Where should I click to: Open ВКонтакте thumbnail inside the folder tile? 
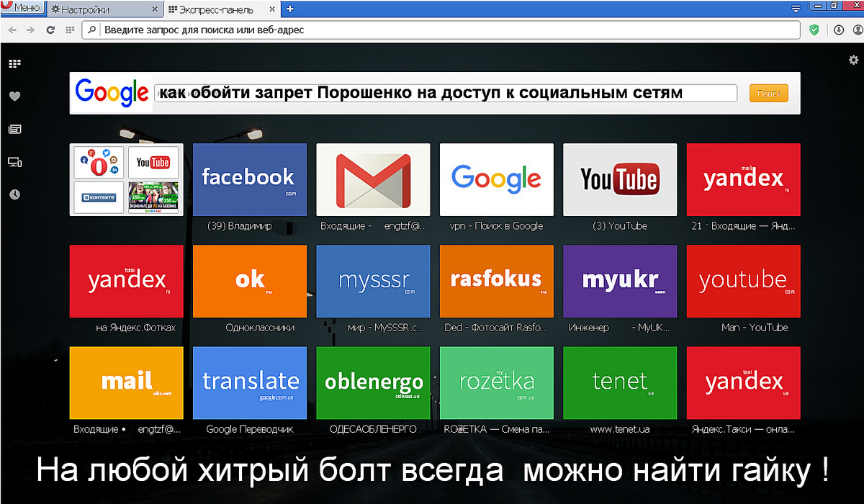pos(99,197)
